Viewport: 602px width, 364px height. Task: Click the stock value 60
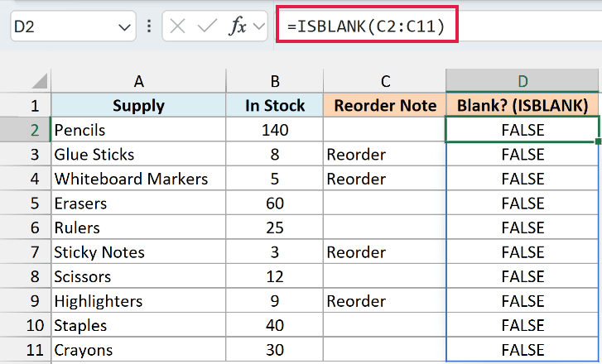(x=275, y=204)
